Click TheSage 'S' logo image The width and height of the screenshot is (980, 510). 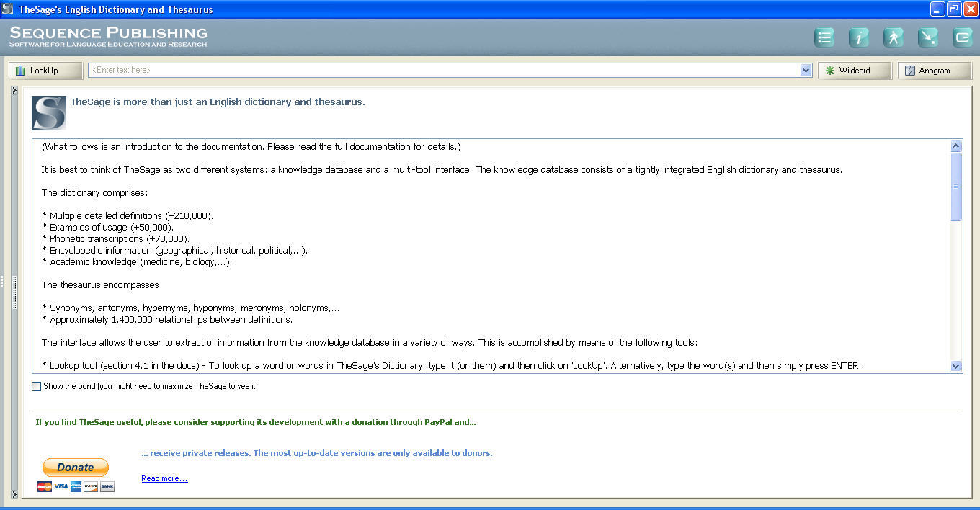(x=49, y=113)
